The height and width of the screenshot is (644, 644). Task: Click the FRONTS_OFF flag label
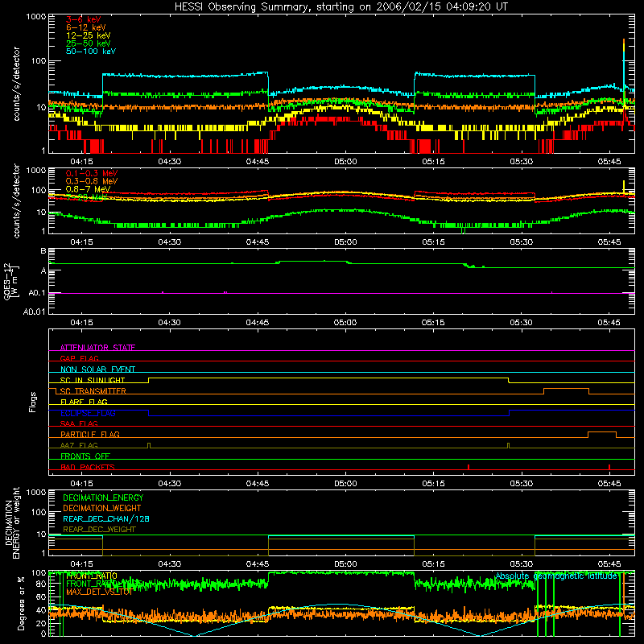85,456
